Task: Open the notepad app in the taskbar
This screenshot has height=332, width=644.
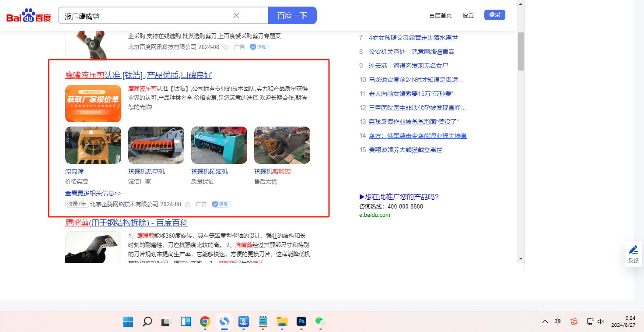Action: [x=263, y=321]
